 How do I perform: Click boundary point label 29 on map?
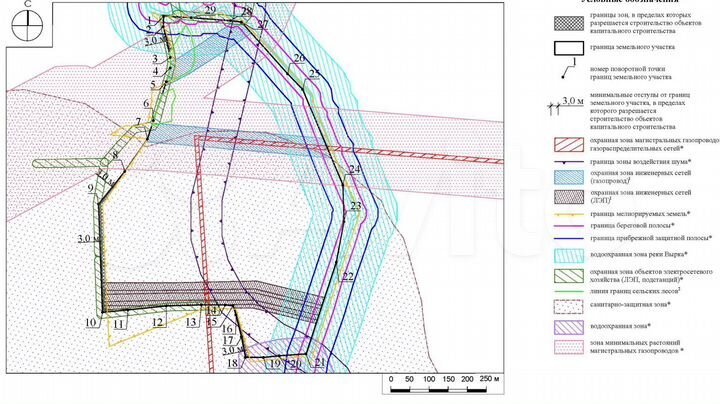click(208, 9)
